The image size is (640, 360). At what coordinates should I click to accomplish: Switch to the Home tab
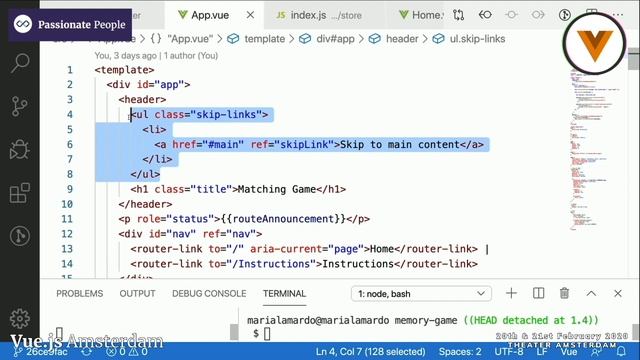pyautogui.click(x=420, y=16)
